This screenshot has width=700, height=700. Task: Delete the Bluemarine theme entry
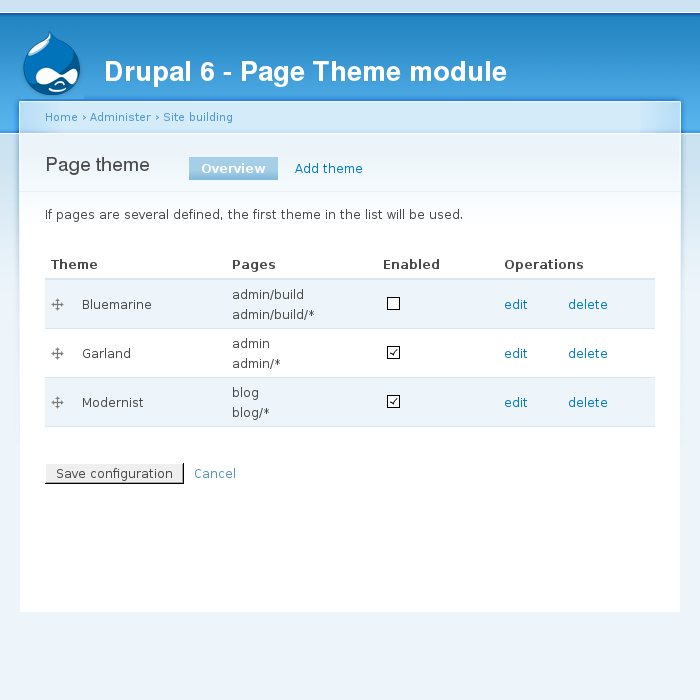tap(588, 304)
